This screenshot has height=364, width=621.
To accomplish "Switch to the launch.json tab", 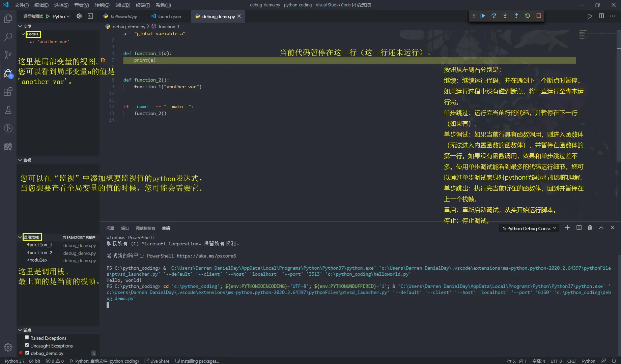I will (x=169, y=17).
